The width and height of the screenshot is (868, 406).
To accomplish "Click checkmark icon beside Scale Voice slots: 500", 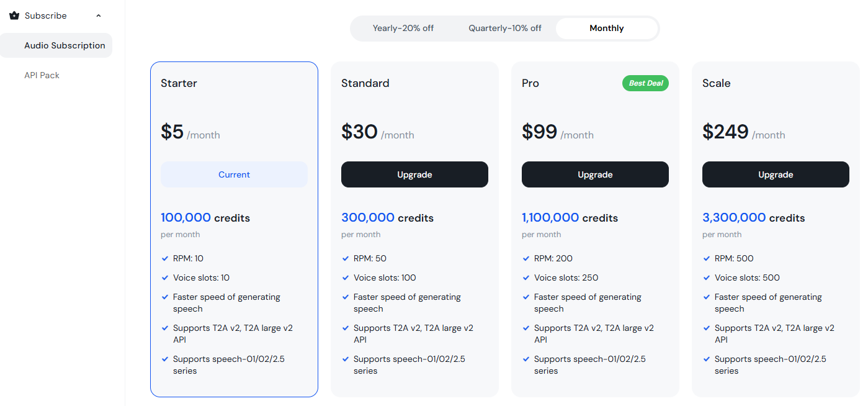I will pos(707,277).
